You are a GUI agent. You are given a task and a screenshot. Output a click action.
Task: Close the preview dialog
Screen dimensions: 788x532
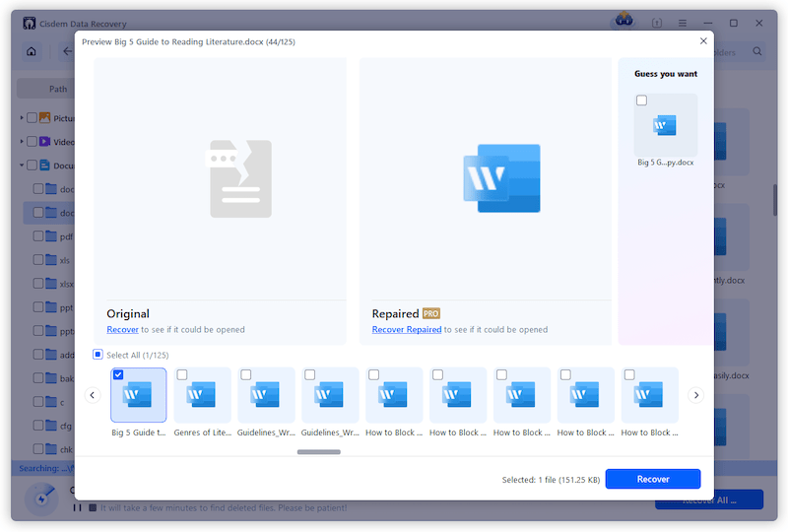click(703, 41)
